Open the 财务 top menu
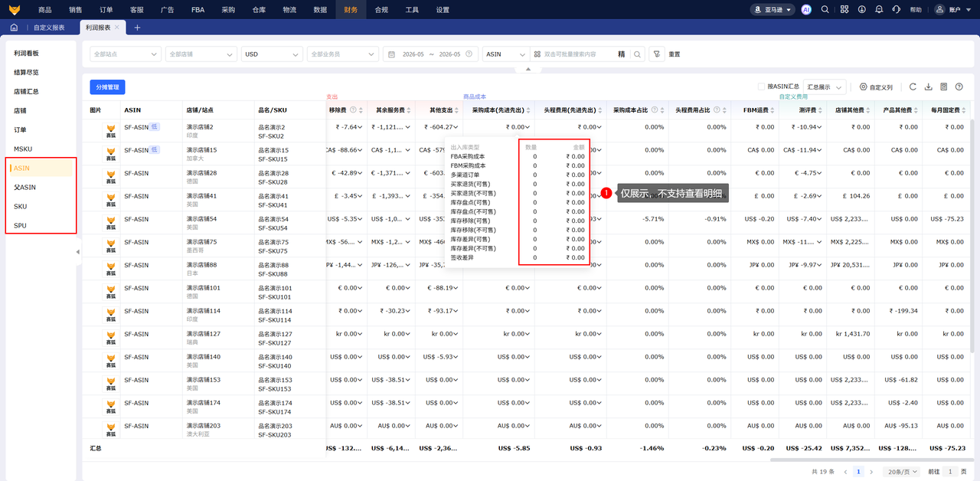The image size is (980, 481). (x=351, y=10)
